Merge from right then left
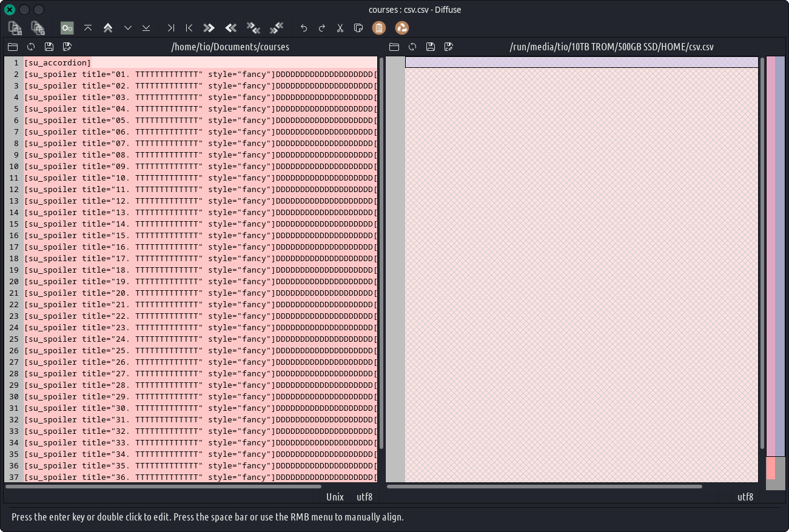Image resolution: width=789 pixels, height=532 pixels. pyautogui.click(x=277, y=28)
